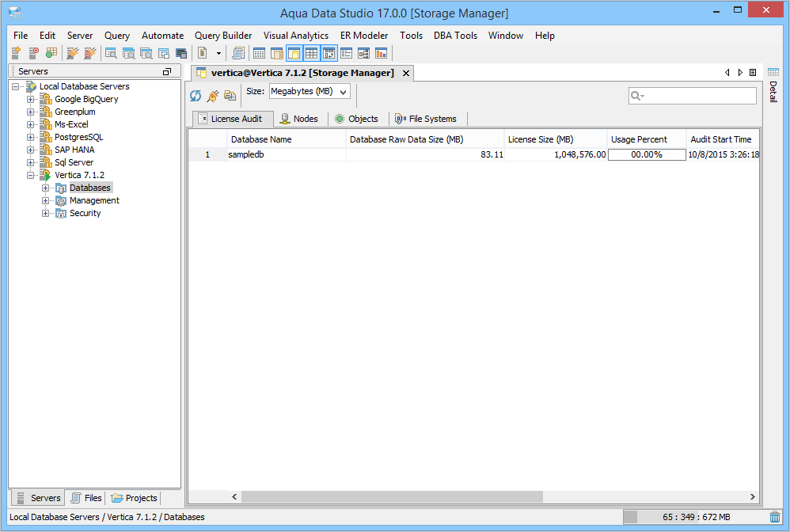Screen dimensions: 790x532
Task: Click the Register Server toolbar icon
Action: tap(16, 53)
